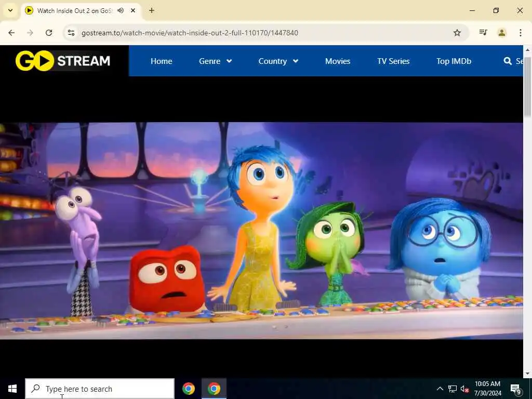
Task: Open the tab search dropdown arrow
Action: [x=10, y=10]
